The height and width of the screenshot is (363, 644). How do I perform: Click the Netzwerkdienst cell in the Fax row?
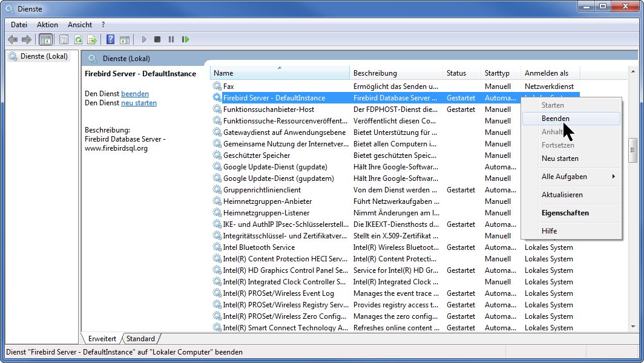point(549,87)
